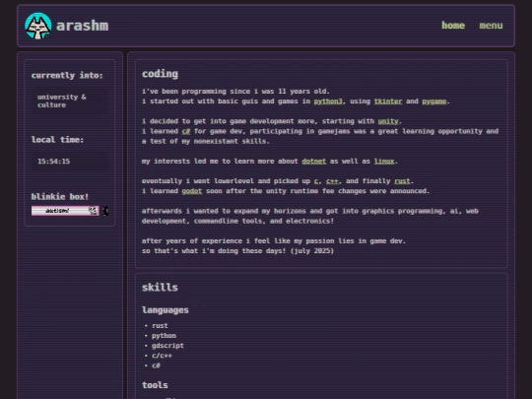Click the 'blinkie box!' heading
This screenshot has width=532, height=399.
pos(60,197)
